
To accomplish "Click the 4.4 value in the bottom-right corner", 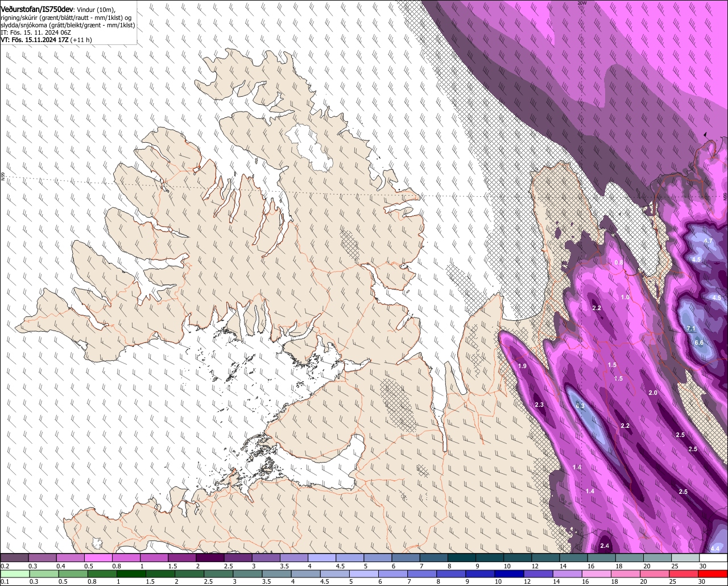I will [x=715, y=548].
